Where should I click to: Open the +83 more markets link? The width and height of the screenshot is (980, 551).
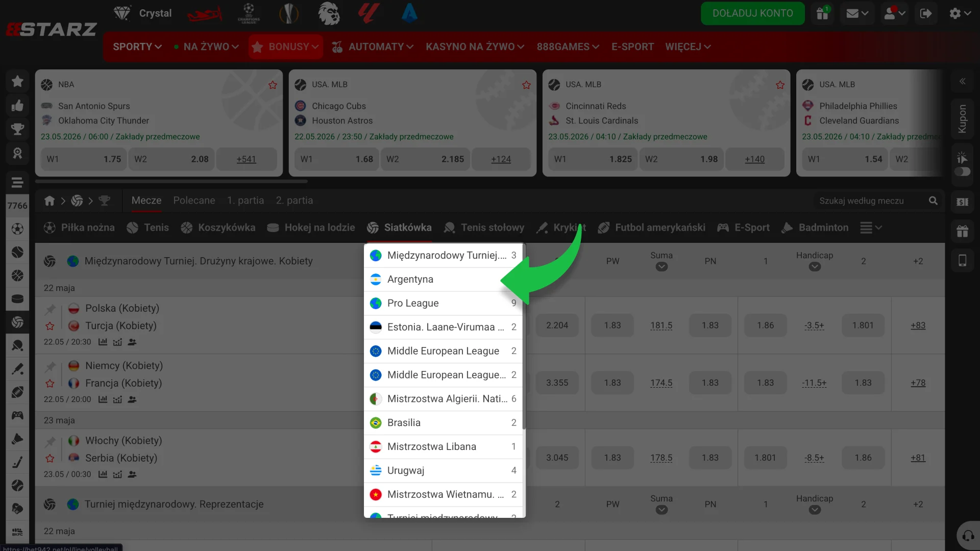(x=918, y=325)
